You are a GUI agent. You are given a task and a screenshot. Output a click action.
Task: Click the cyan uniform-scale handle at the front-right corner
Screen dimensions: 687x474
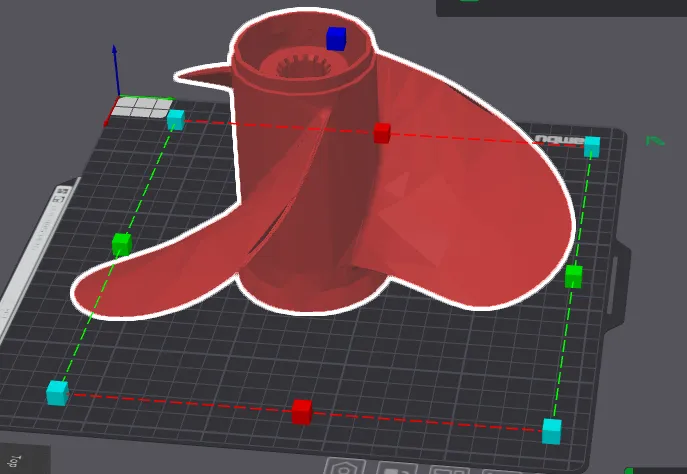click(x=552, y=431)
